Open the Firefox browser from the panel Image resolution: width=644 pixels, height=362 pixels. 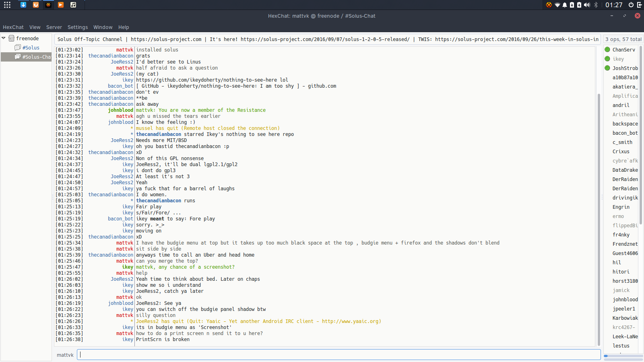36,5
